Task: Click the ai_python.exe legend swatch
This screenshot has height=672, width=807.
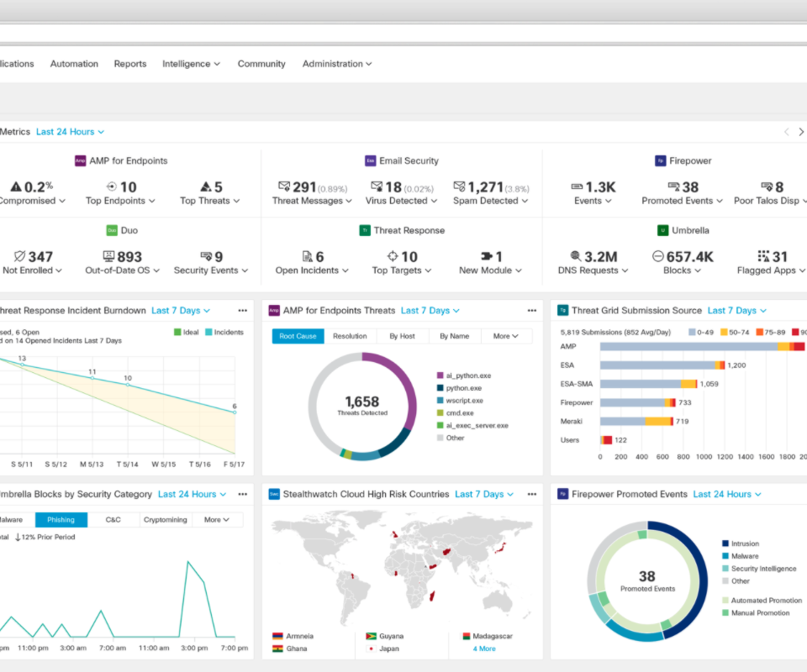Action: coord(440,375)
